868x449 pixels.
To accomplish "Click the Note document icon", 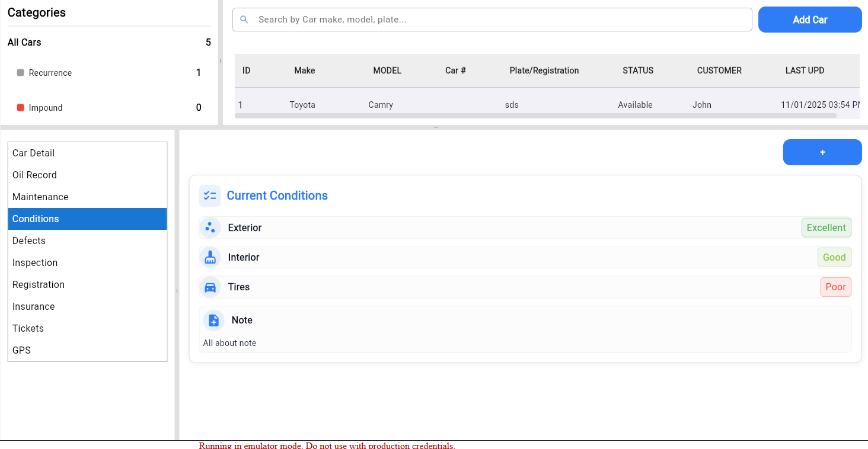I will coord(213,320).
